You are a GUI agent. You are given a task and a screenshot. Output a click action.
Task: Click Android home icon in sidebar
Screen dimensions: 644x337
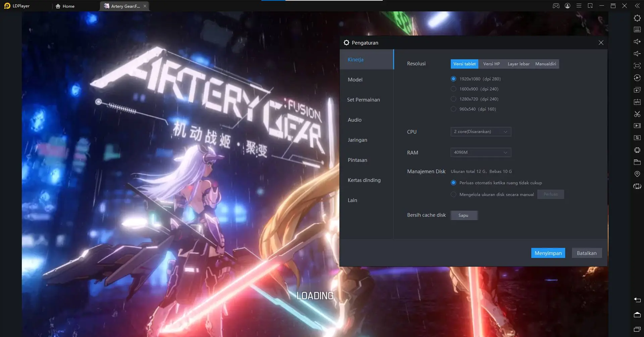coord(637,315)
